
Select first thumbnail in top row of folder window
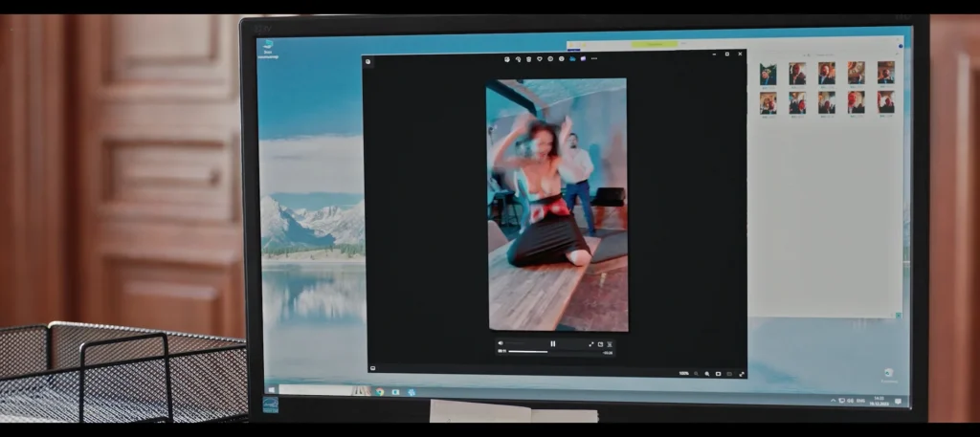[768, 74]
